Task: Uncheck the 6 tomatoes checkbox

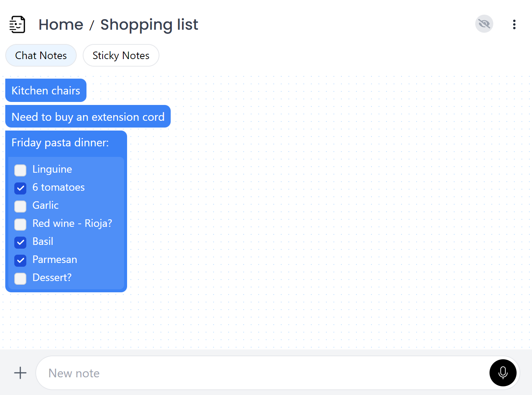Action: coord(20,188)
